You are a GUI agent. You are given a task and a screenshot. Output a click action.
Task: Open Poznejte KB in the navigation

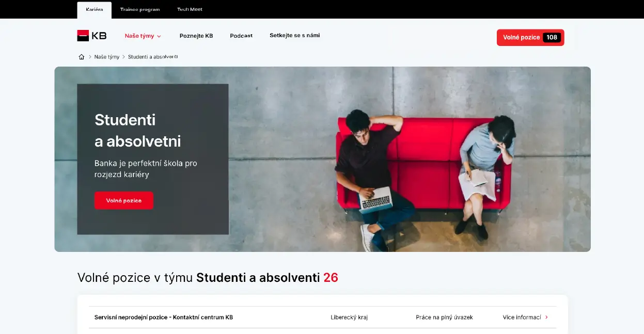pos(196,36)
